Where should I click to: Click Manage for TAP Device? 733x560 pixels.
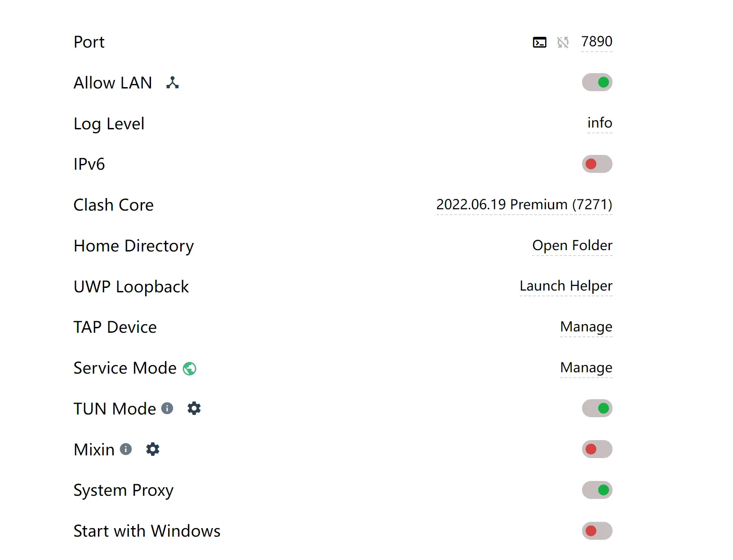coord(586,327)
